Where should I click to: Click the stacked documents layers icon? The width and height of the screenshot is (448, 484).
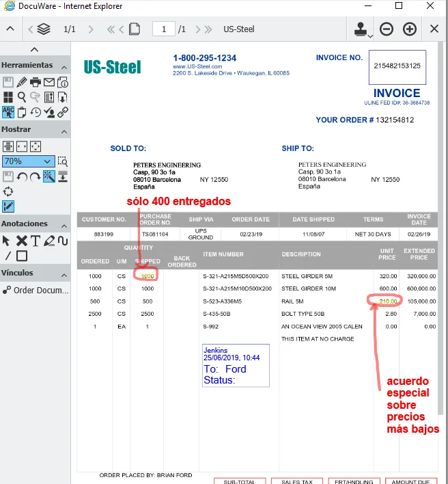(x=44, y=29)
